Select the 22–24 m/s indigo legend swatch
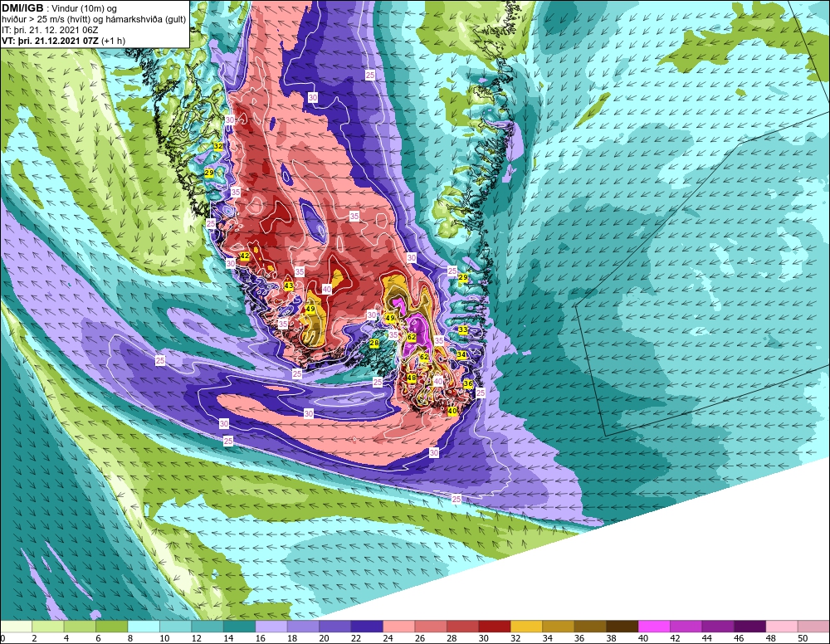830x644 pixels. coord(367,627)
